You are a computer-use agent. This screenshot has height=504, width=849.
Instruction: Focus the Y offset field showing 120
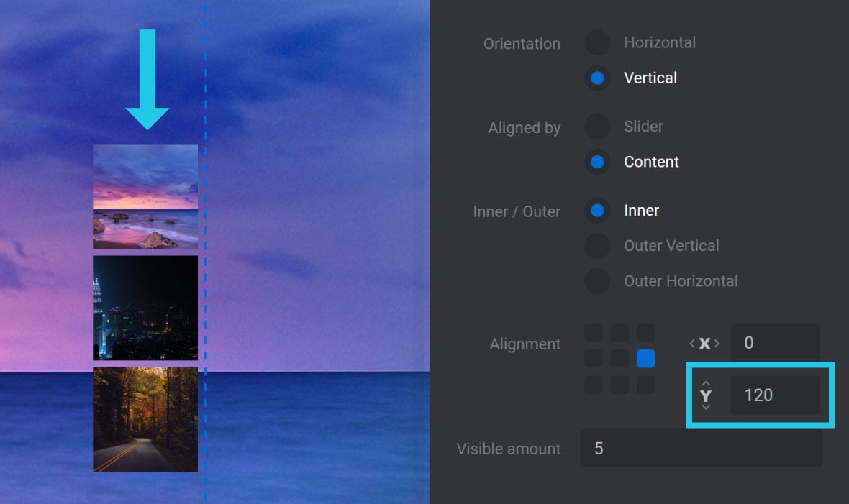point(776,395)
